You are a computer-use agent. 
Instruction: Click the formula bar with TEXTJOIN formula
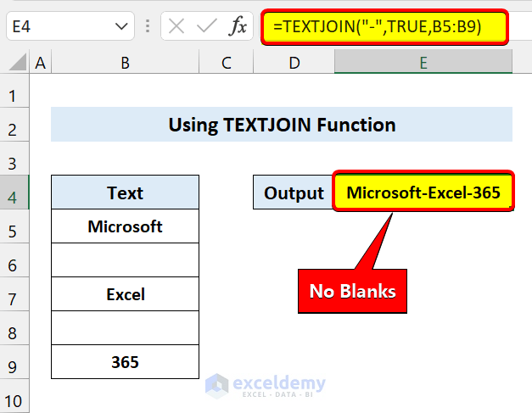tap(384, 27)
